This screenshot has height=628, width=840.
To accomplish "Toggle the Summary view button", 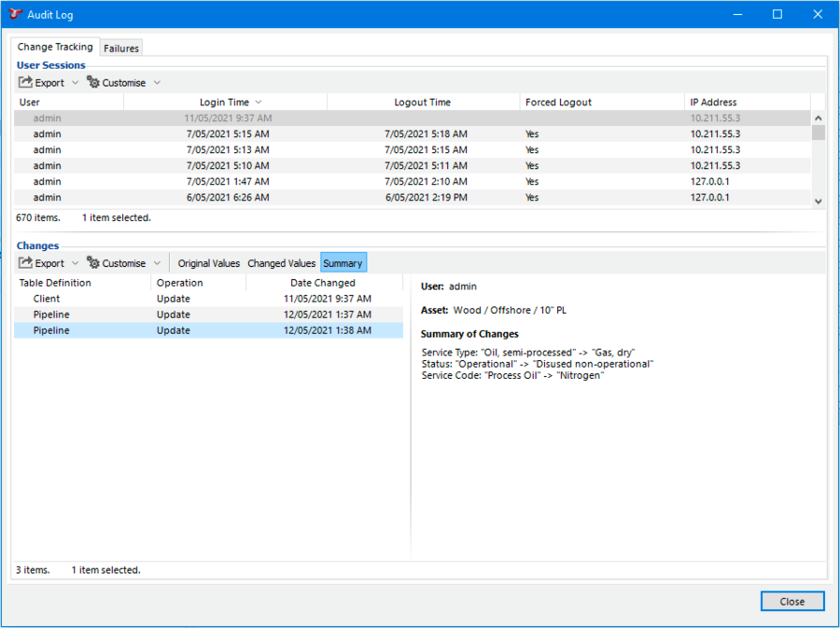I will point(343,263).
